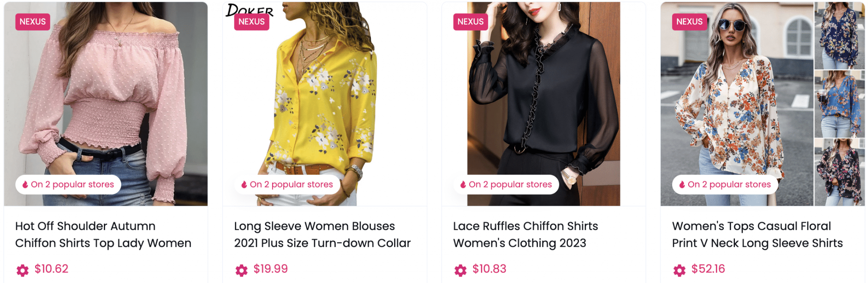Click gear icon beside $52.16 price
868x283 pixels.
pos(679,270)
